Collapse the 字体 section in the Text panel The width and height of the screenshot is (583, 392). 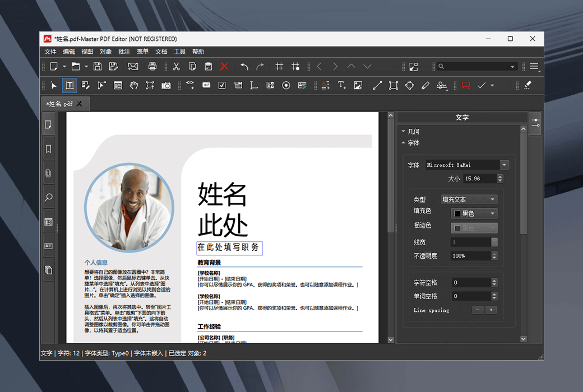click(x=403, y=143)
